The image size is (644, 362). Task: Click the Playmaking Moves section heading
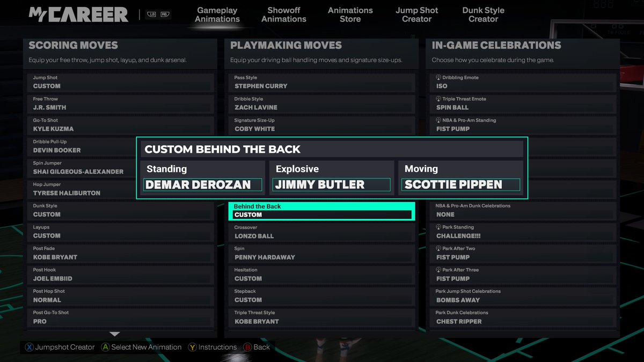pos(286,46)
